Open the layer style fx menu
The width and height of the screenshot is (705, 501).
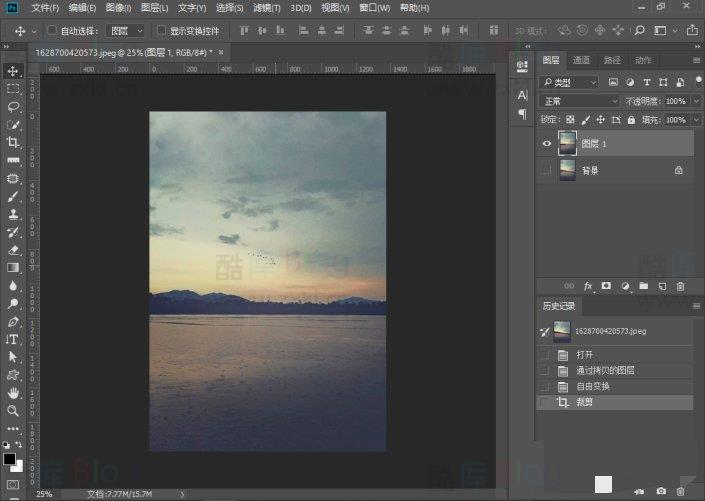coord(588,286)
